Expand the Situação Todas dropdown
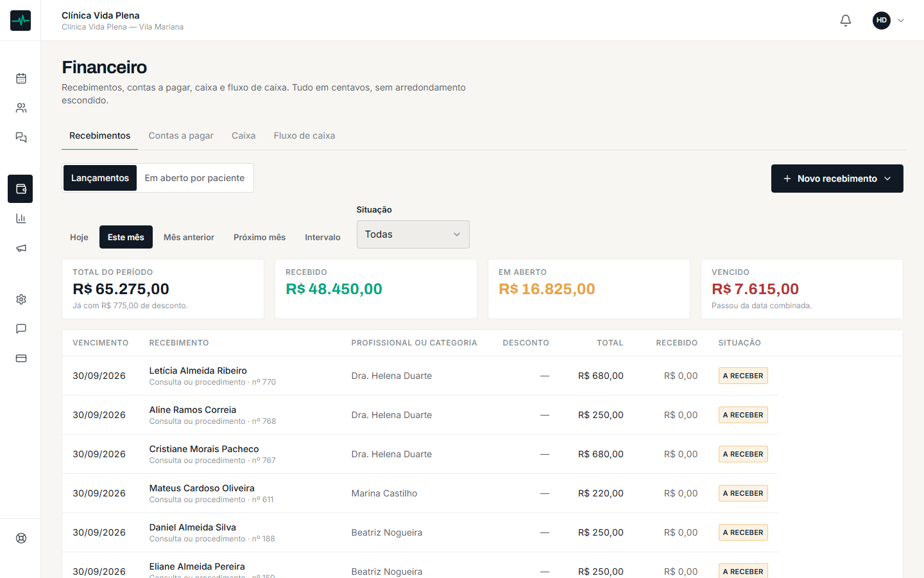Image resolution: width=924 pixels, height=578 pixels. [413, 234]
